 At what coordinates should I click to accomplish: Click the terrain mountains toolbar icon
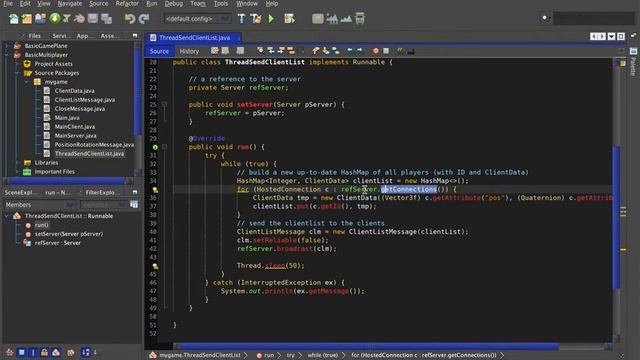coord(346,19)
